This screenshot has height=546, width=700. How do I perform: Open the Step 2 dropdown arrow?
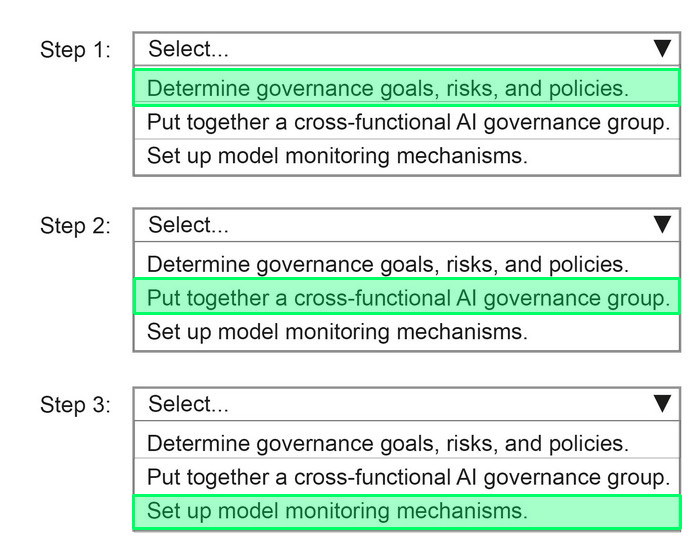[662, 224]
